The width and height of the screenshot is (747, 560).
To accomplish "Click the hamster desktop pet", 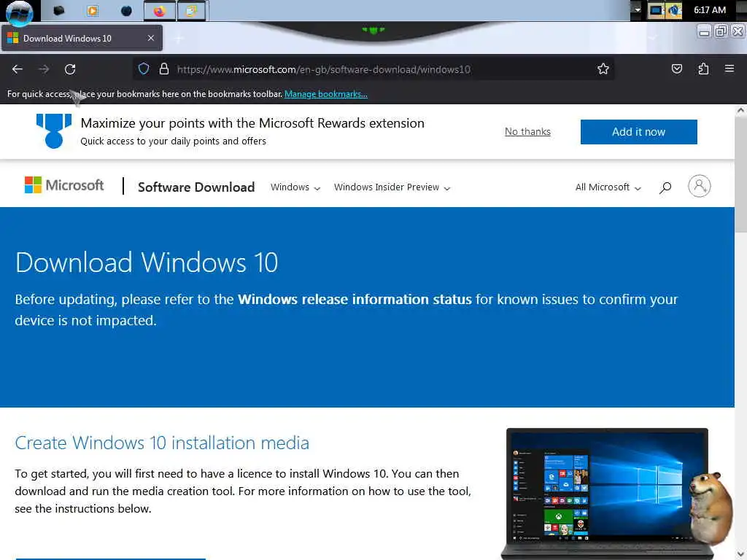I will (711, 508).
